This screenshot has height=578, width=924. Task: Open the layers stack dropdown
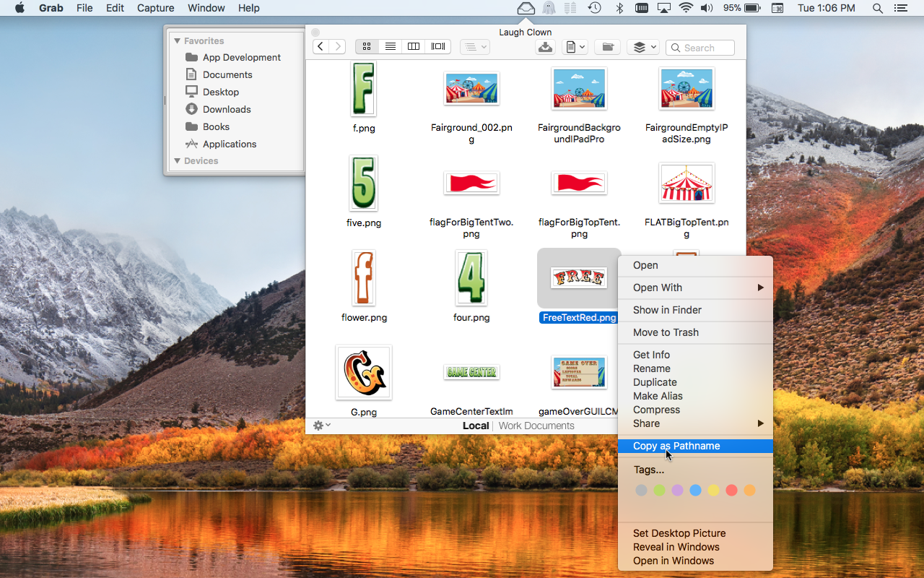point(643,47)
